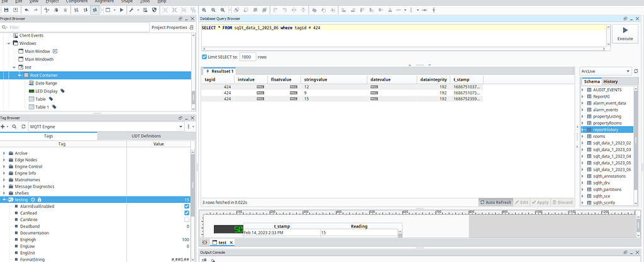
Task: Click the Auto Refresh button
Action: (496, 202)
